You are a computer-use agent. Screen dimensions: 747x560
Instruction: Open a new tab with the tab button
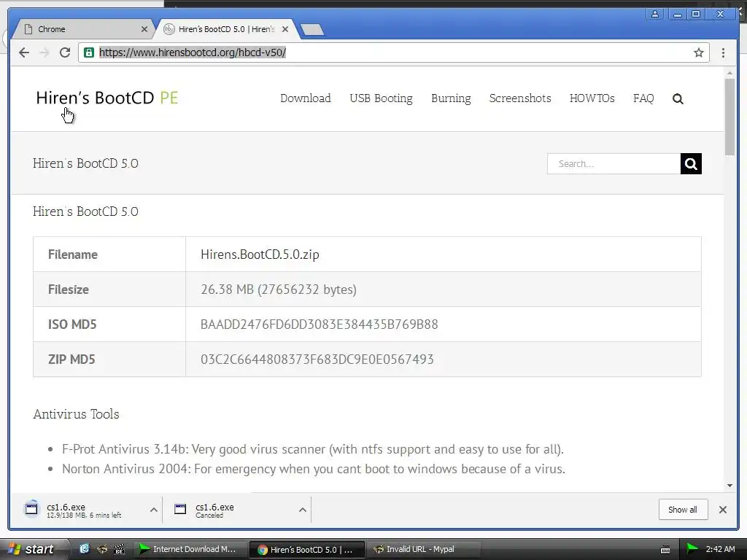(x=312, y=29)
